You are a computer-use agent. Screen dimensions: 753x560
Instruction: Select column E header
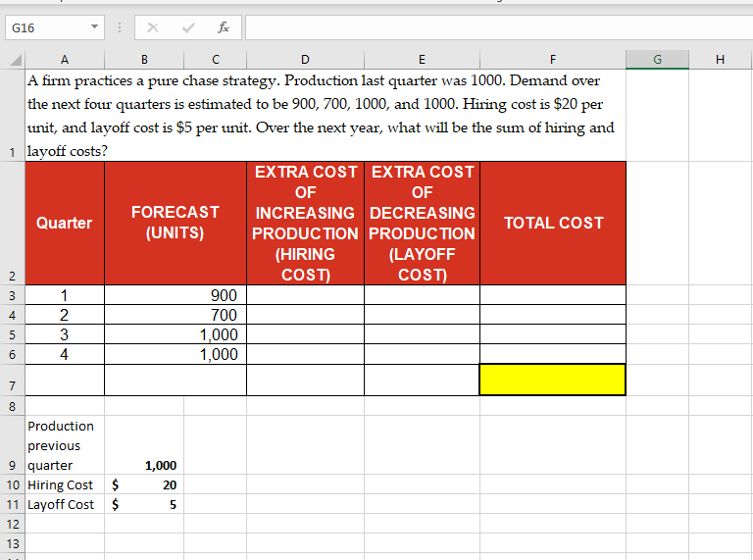click(x=422, y=59)
